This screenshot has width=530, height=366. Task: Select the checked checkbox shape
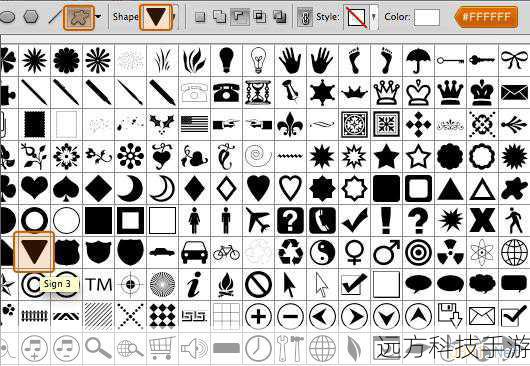tap(354, 284)
